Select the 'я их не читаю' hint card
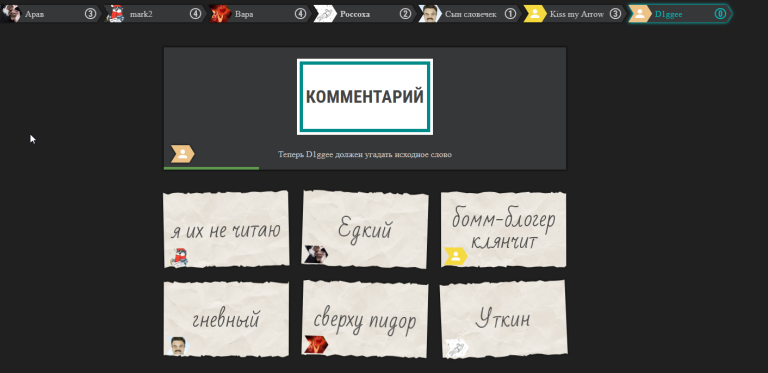 tap(226, 230)
